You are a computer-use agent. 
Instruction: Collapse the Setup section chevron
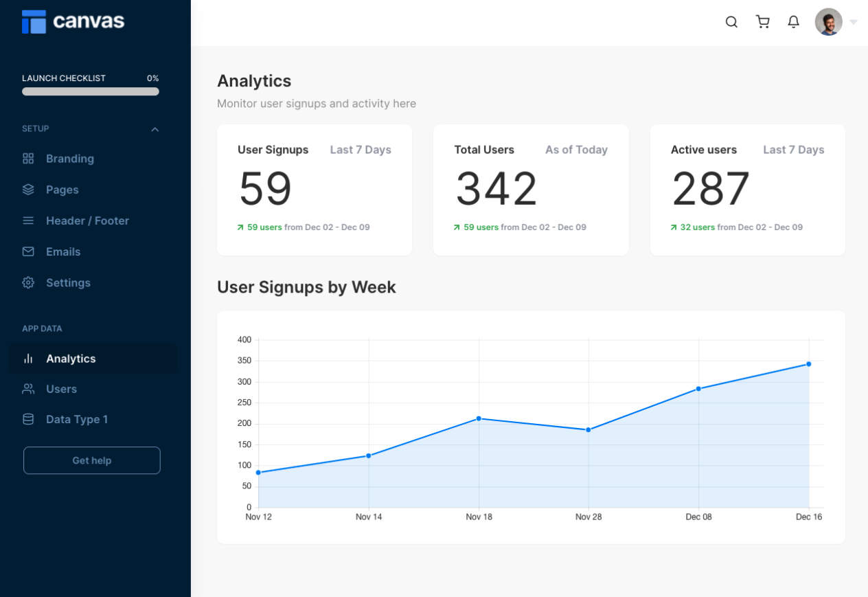coord(155,129)
